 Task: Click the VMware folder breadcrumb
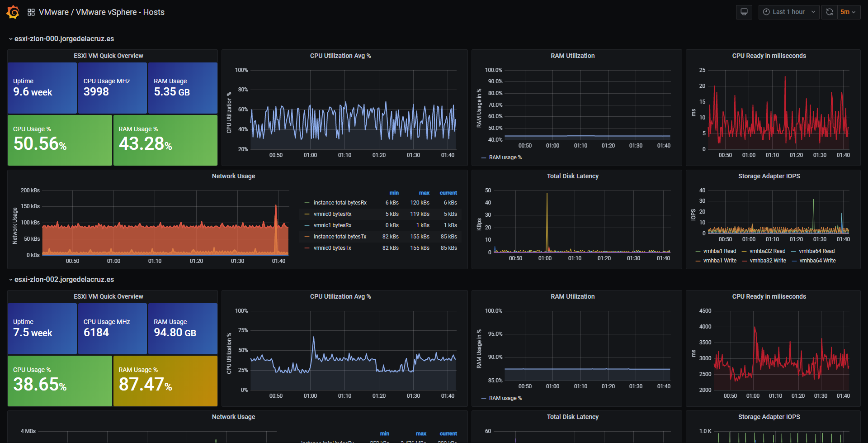pyautogui.click(x=53, y=12)
